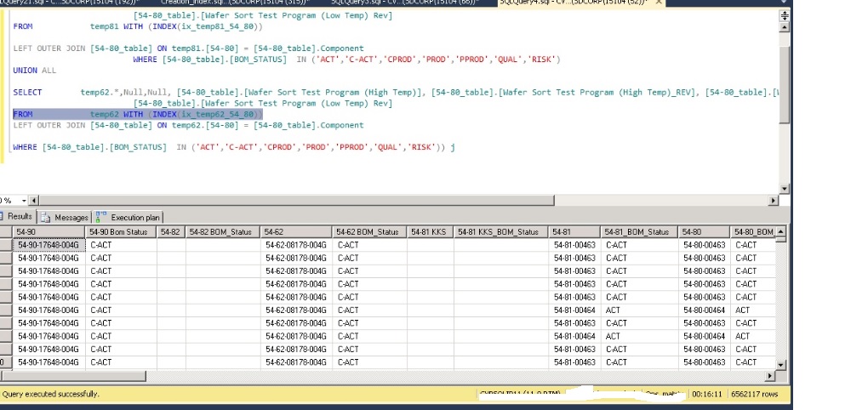Open the Results tab
This screenshot has height=410, width=868.
coord(18,216)
